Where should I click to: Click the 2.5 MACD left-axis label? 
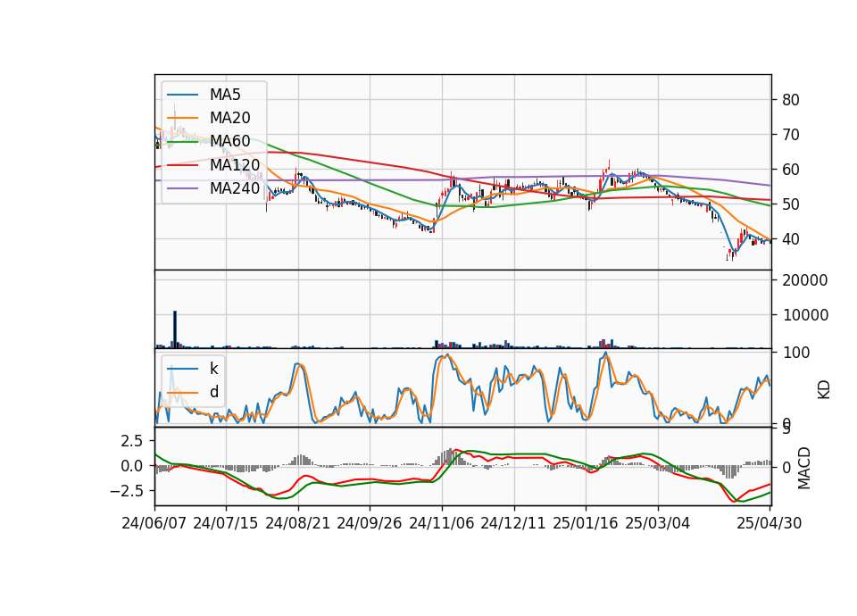131,441
